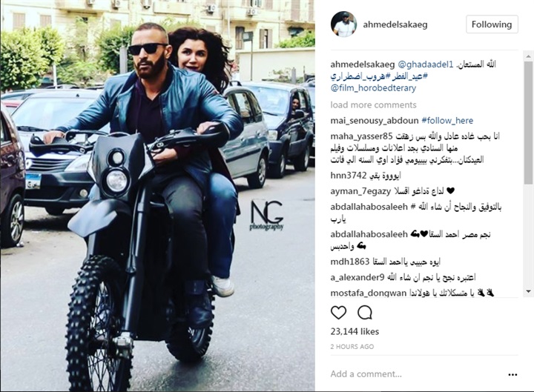The image size is (534, 392).
Task: View the 23,144 likes list
Action: click(x=355, y=331)
